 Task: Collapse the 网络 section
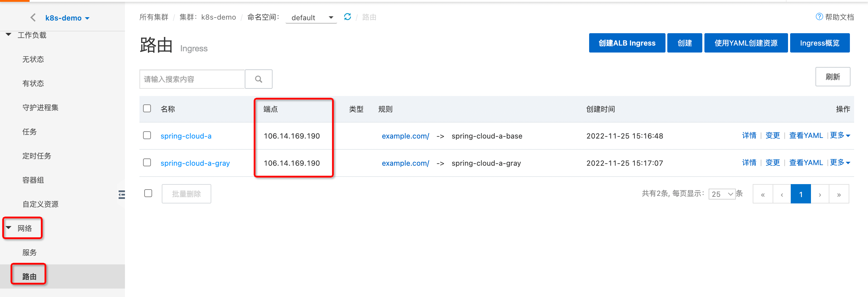click(9, 228)
